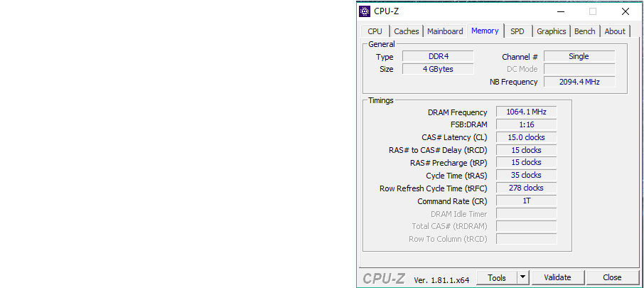Click the Close button at bottom
The height and width of the screenshot is (288, 644).
click(612, 278)
